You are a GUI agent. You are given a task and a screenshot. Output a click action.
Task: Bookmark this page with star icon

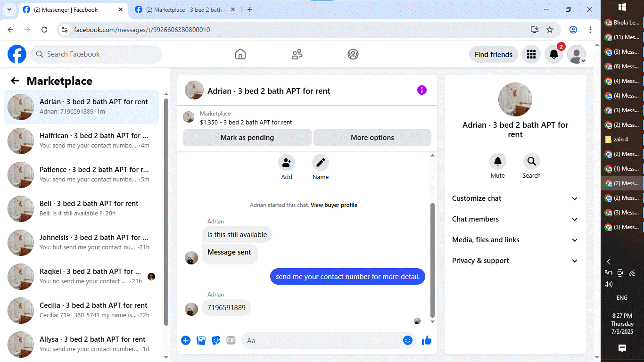[550, 30]
